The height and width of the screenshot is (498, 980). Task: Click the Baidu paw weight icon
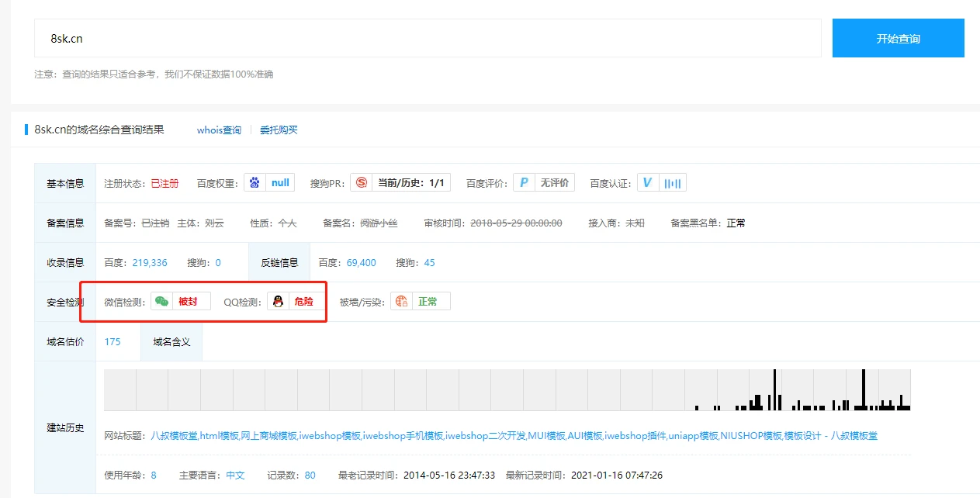255,183
